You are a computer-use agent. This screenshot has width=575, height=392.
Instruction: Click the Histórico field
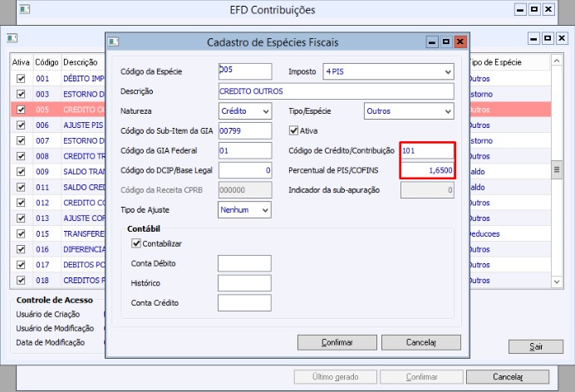244,283
